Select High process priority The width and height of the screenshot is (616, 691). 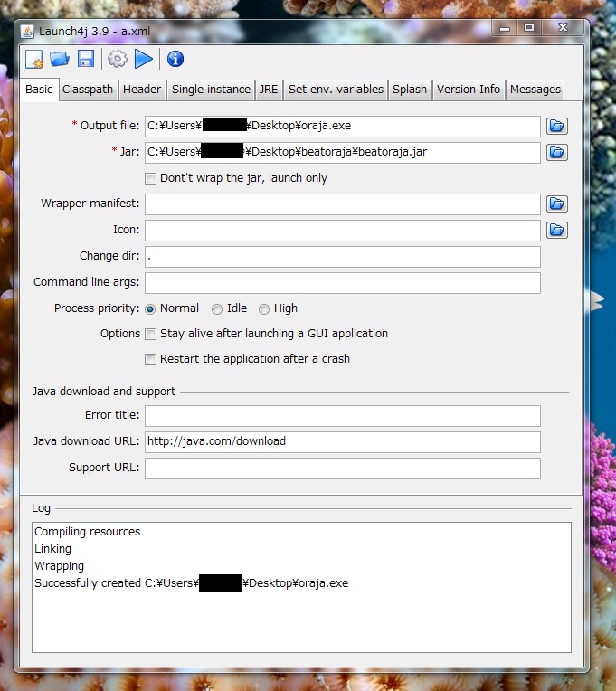(264, 309)
